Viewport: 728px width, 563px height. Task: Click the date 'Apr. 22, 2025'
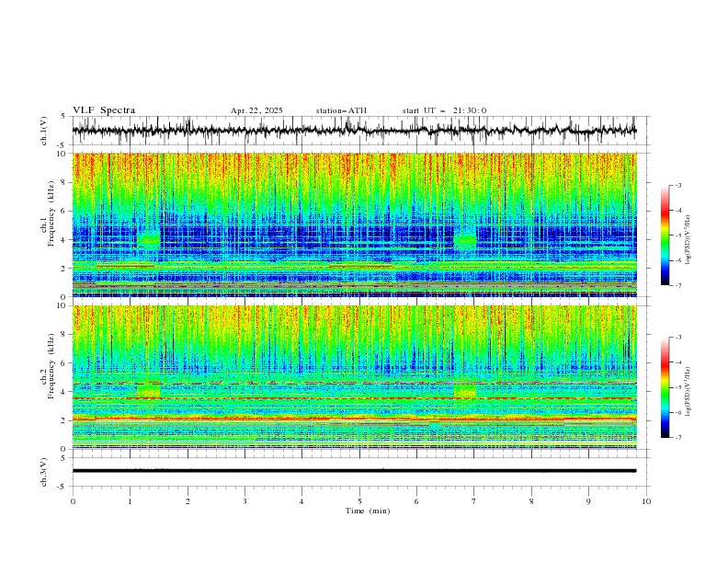[x=256, y=110]
